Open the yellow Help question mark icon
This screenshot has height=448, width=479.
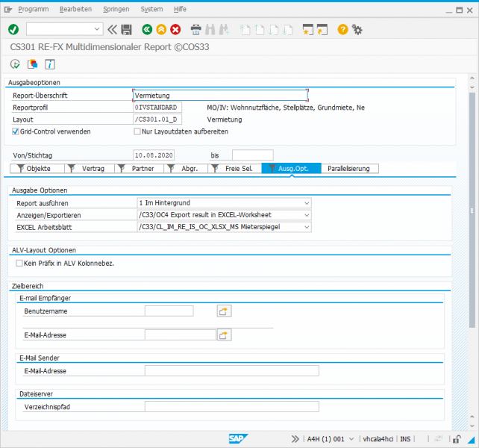342,29
